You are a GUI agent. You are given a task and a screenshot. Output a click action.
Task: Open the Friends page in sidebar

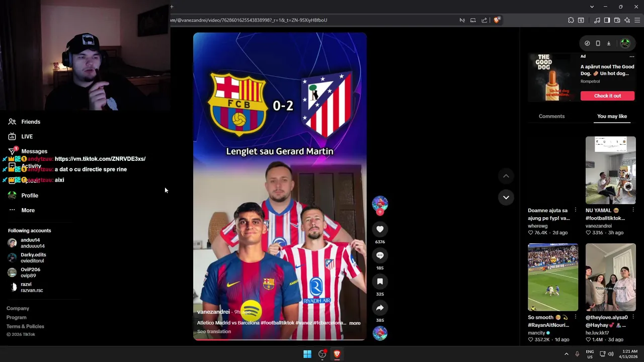(24, 122)
